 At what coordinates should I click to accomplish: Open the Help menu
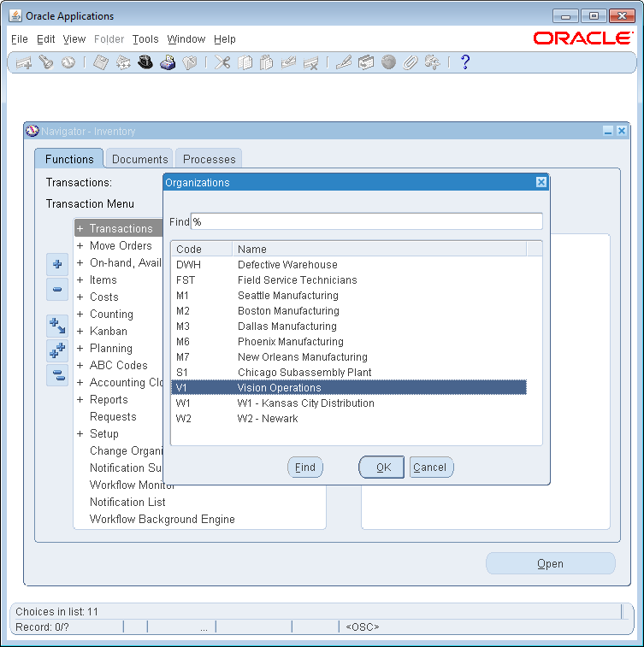tap(225, 39)
